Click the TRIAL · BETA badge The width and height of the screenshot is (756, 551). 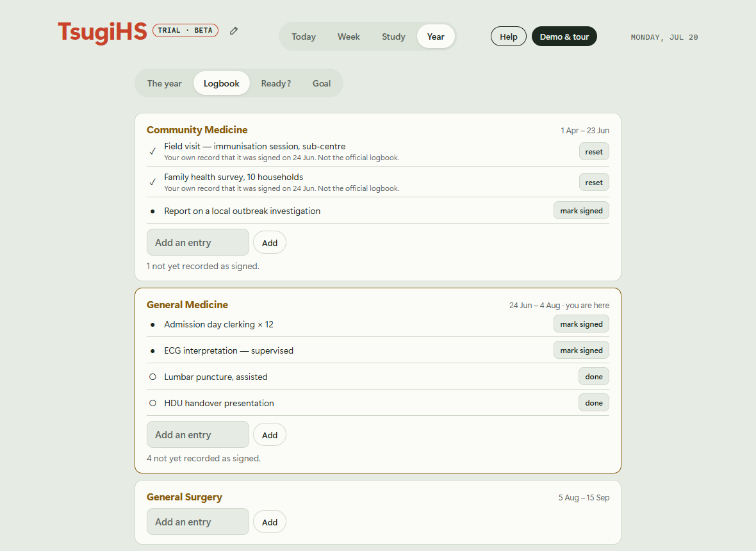(x=185, y=30)
